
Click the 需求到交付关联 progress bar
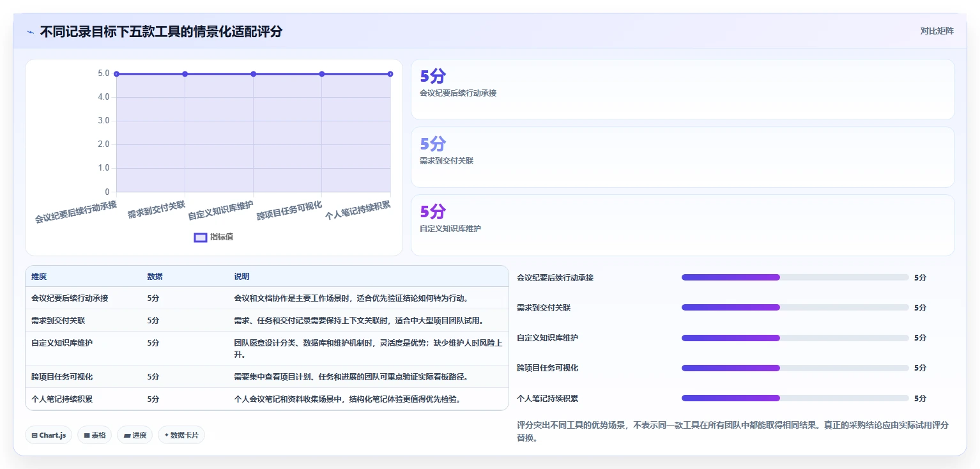point(795,307)
